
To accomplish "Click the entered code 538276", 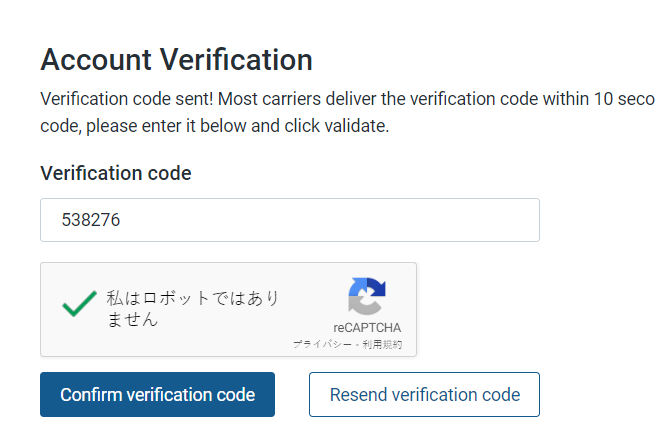I will click(91, 220).
